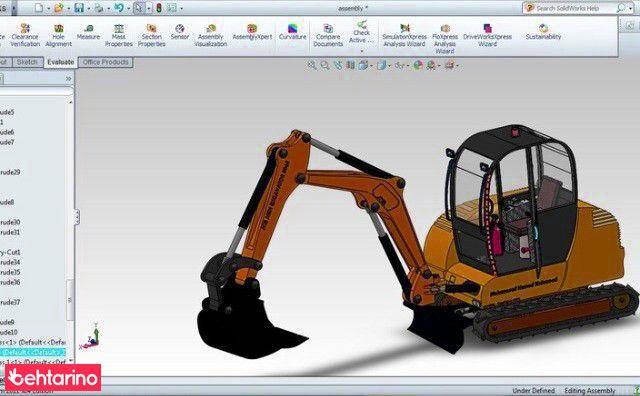
Task: Select highlighted Default component in tree
Action: (33, 352)
